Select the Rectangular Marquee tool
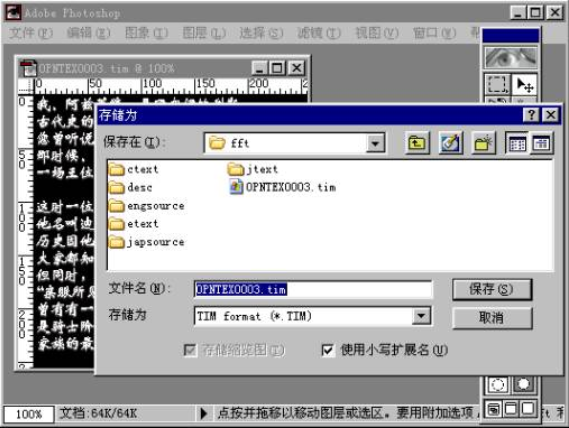This screenshot has width=569, height=428. tap(497, 85)
